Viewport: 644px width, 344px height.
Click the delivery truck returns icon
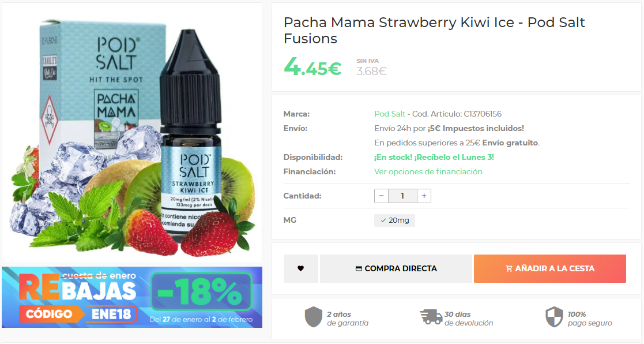point(431,317)
